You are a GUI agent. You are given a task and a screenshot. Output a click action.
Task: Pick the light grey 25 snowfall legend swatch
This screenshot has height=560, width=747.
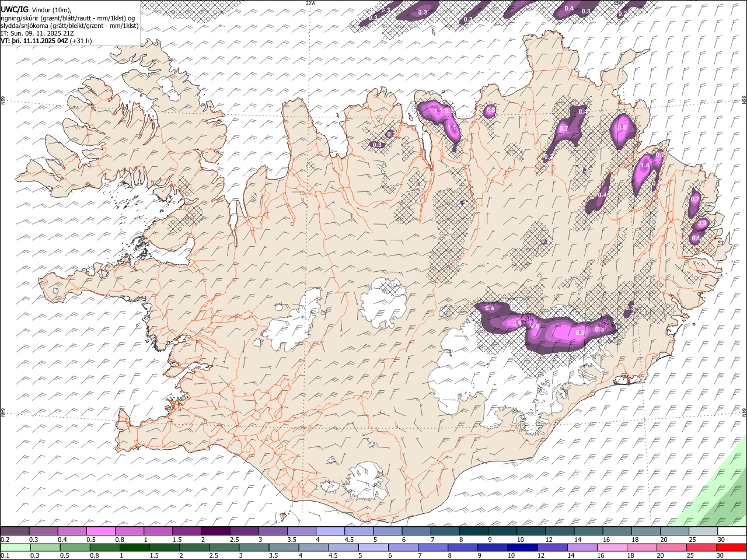[x=703, y=531]
